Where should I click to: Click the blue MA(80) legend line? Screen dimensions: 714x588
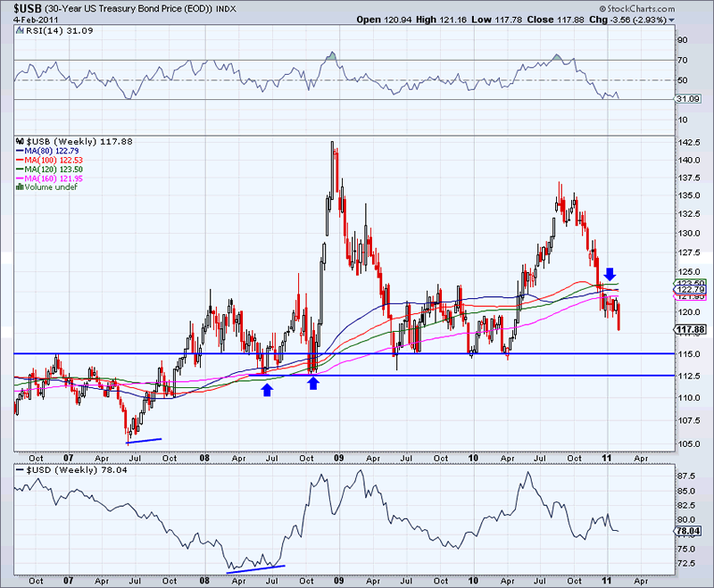pyautogui.click(x=18, y=153)
